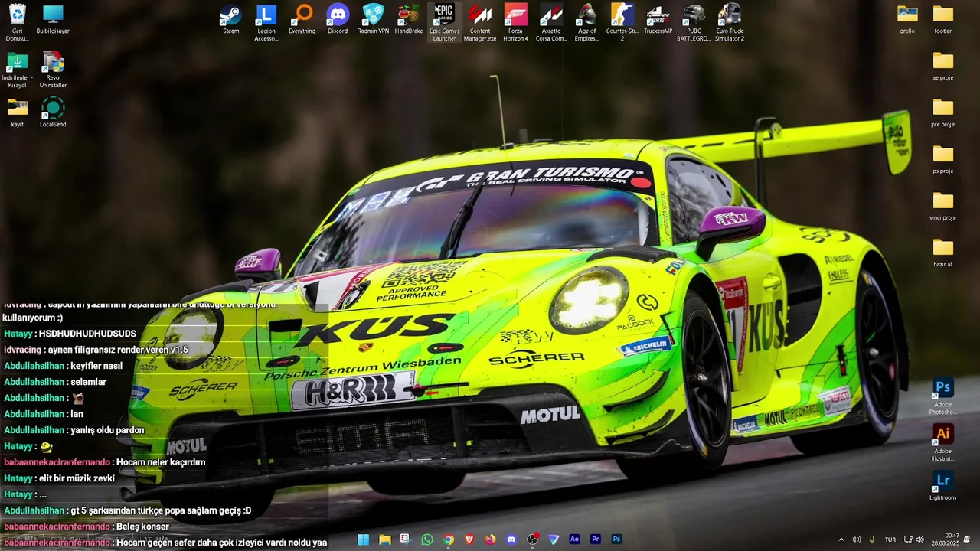
Task: Open Snipping Tool from the taskbar
Action: pos(405,540)
